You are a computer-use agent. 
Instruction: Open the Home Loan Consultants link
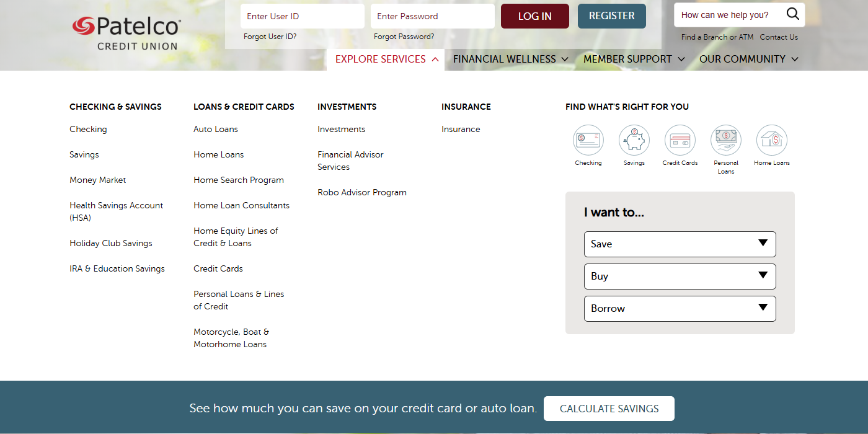[241, 205]
